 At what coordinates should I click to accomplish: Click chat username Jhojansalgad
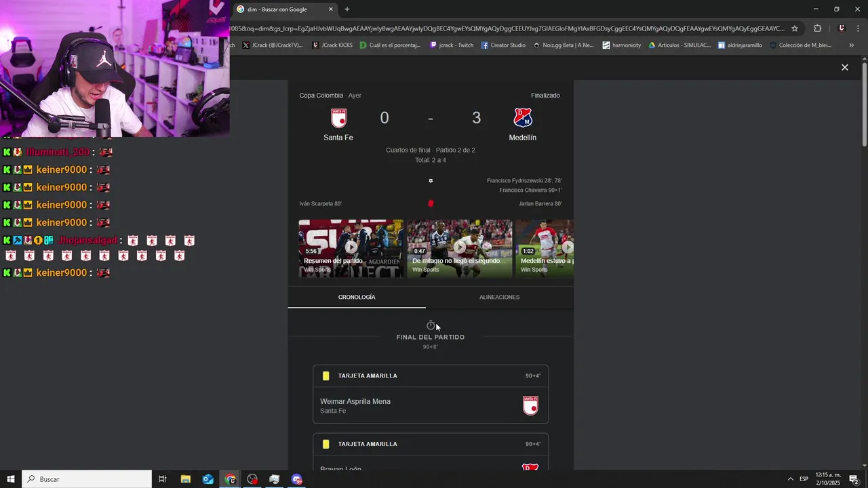click(87, 241)
